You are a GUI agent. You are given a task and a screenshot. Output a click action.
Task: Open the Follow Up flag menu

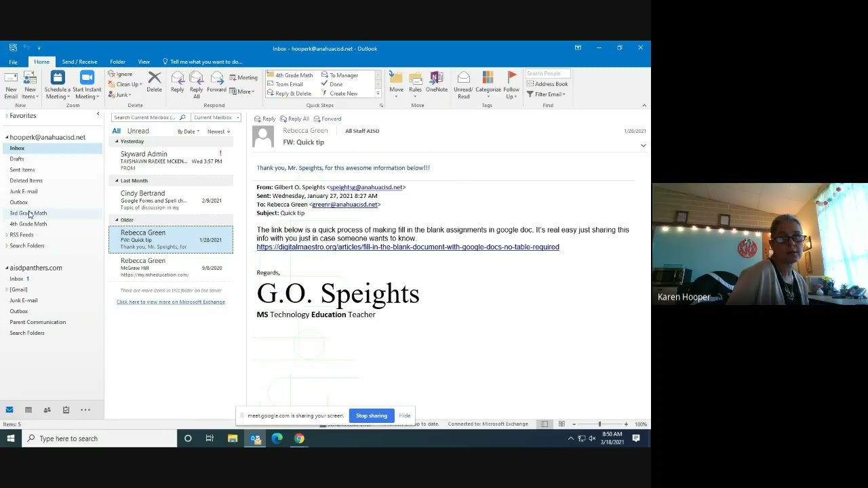tap(511, 85)
